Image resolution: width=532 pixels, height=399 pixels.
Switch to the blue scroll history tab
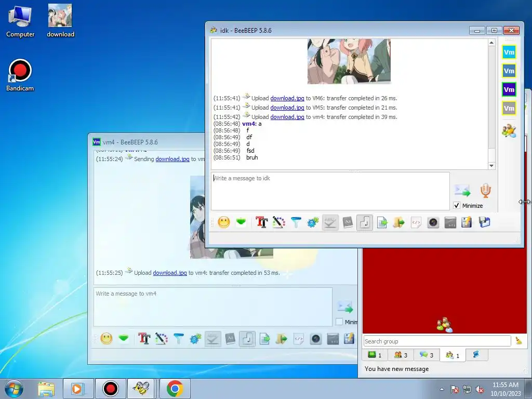[x=476, y=354]
